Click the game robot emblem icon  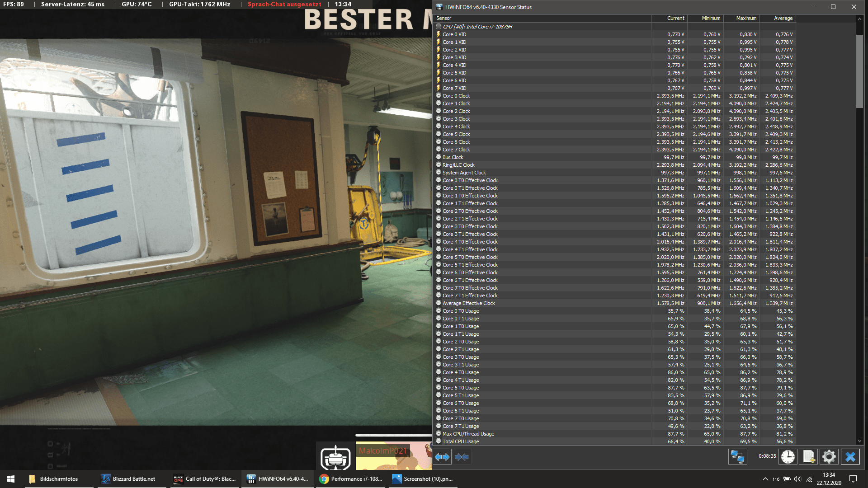coord(335,457)
